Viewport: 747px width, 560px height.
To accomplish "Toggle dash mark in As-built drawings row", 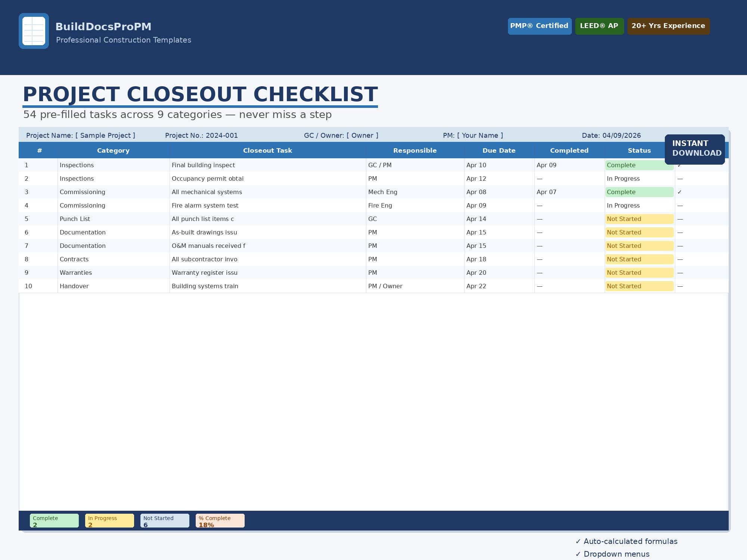I will coord(680,232).
